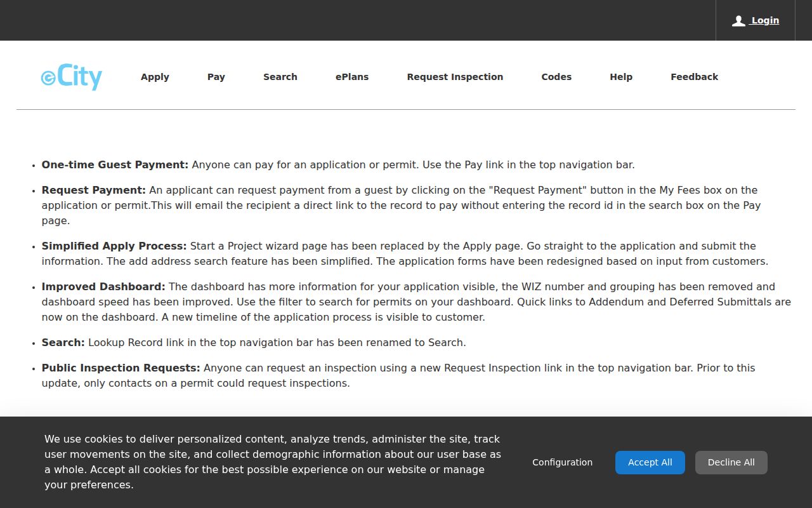Open cookie Configuration settings
812x508 pixels.
[x=562, y=462]
